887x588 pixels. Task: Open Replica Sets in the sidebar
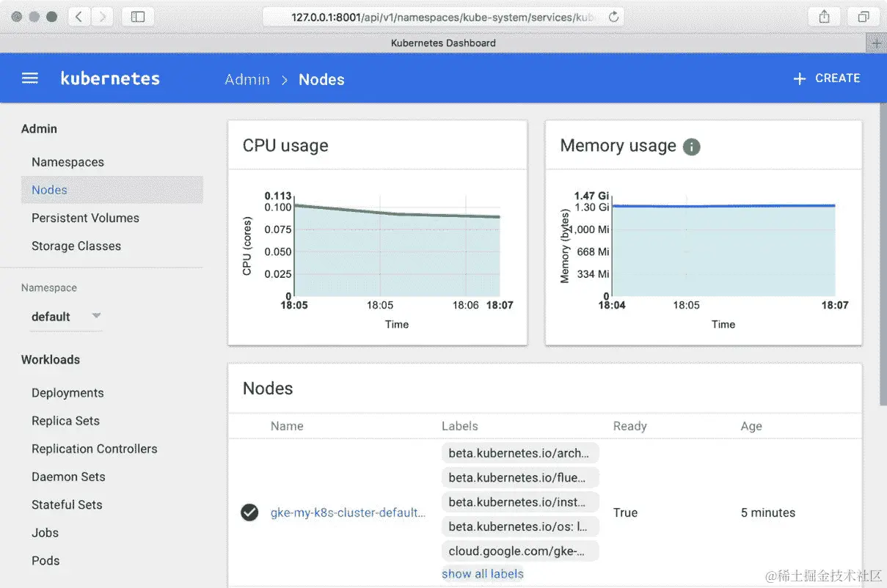coord(65,421)
